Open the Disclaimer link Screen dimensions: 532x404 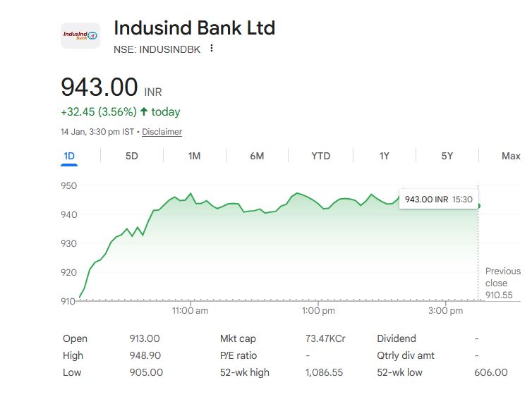point(162,132)
